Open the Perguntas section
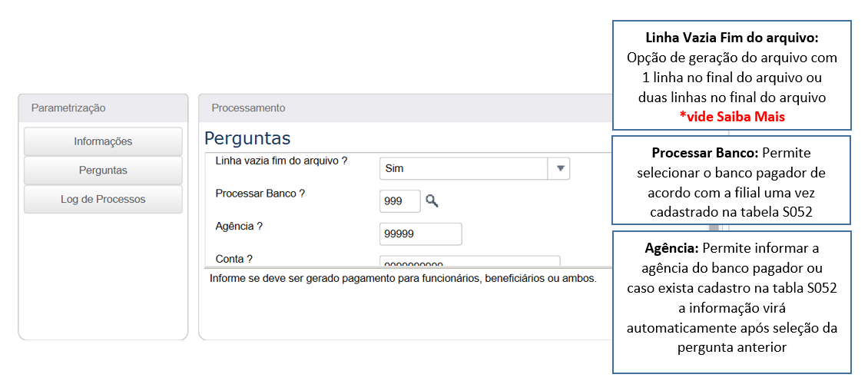The width and height of the screenshot is (868, 381). coord(103,171)
